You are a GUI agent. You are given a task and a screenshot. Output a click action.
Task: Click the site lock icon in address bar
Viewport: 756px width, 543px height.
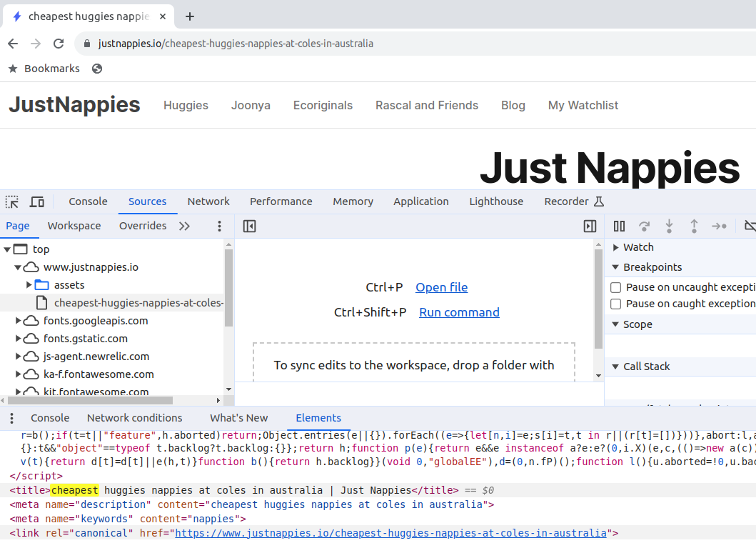pos(87,44)
